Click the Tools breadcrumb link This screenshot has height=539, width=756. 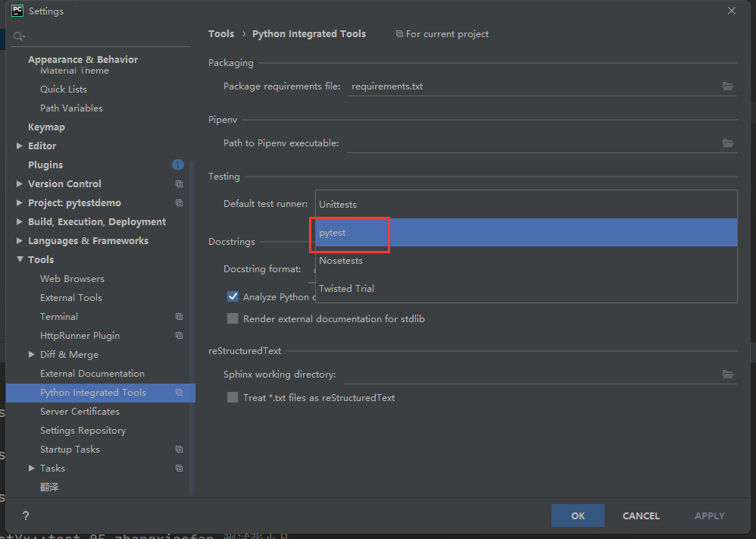[221, 34]
